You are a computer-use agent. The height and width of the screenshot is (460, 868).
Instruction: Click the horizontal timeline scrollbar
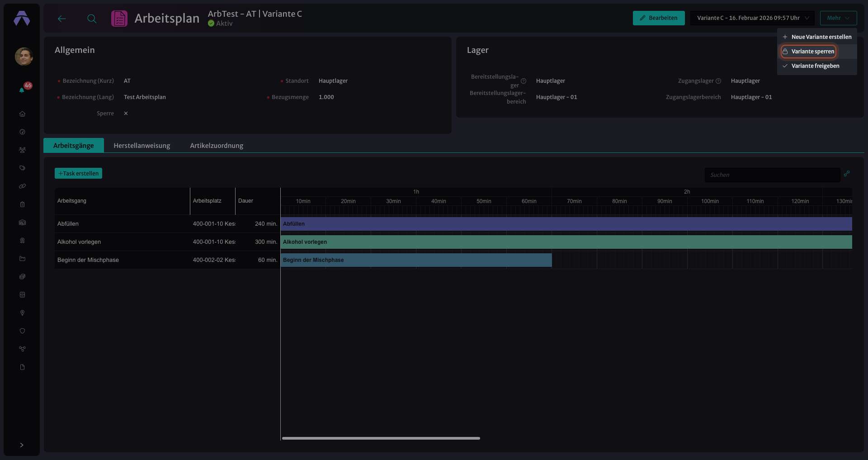(381, 438)
